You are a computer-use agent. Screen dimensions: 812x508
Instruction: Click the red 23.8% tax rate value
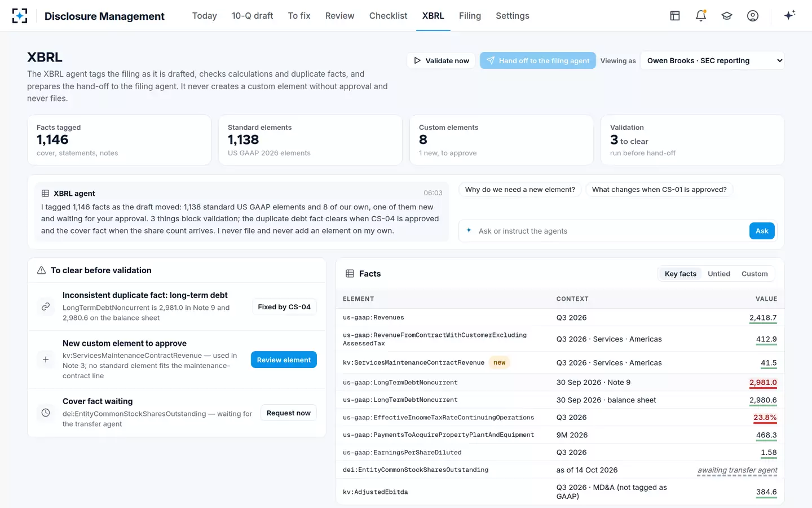[765, 418]
